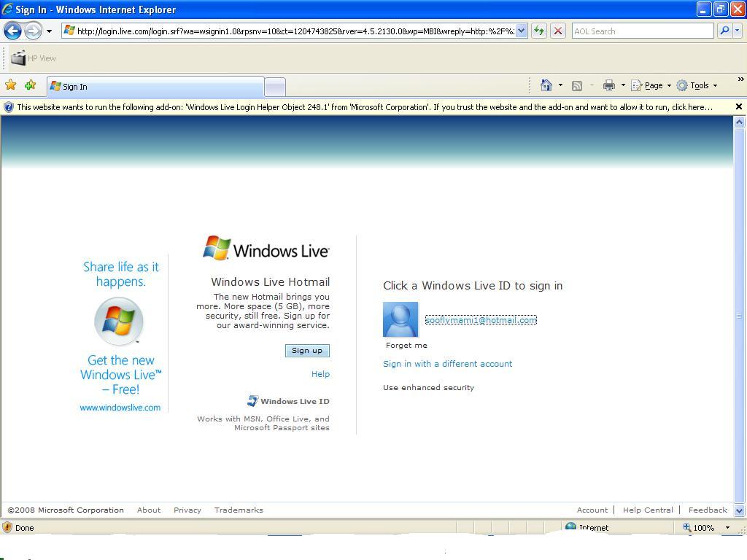Image resolution: width=747 pixels, height=560 pixels.
Task: Open the Help Central footer link
Action: click(648, 510)
